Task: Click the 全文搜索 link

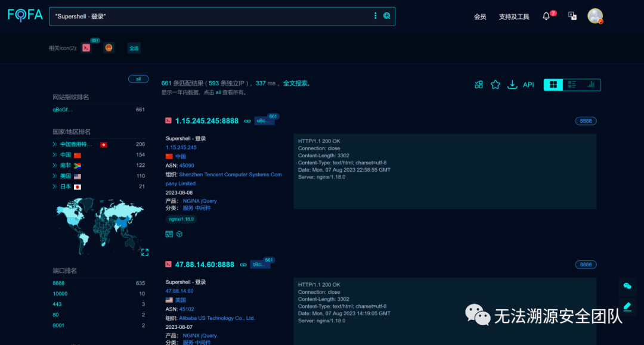Action: pos(295,83)
